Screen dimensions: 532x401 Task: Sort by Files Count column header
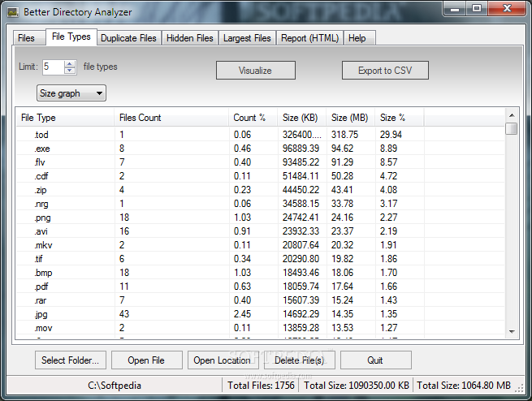(x=171, y=118)
